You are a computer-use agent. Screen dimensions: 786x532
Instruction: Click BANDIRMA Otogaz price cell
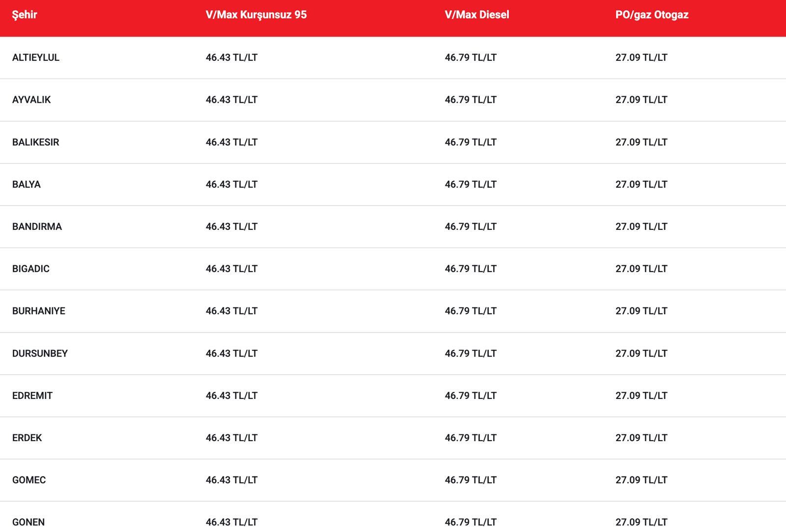[x=641, y=226]
